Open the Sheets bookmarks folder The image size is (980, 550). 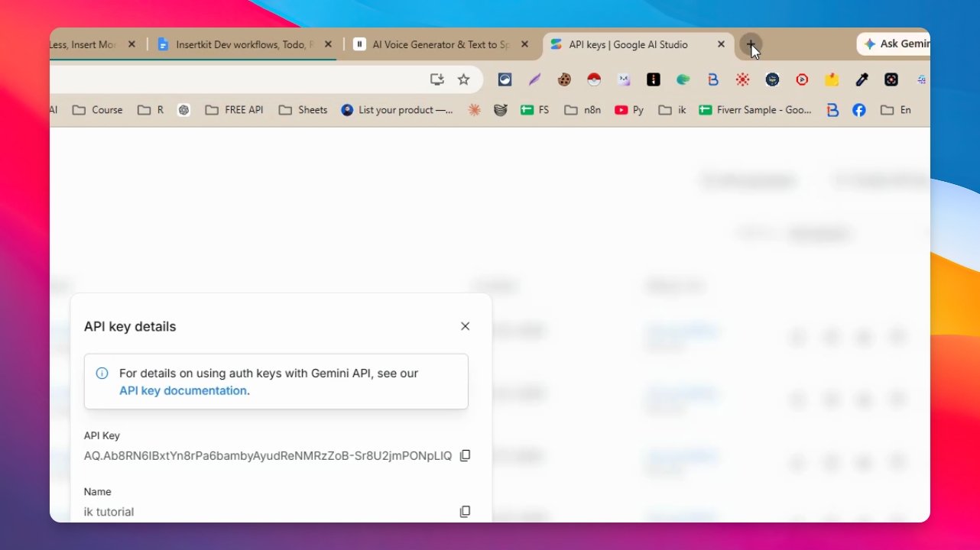click(x=303, y=110)
